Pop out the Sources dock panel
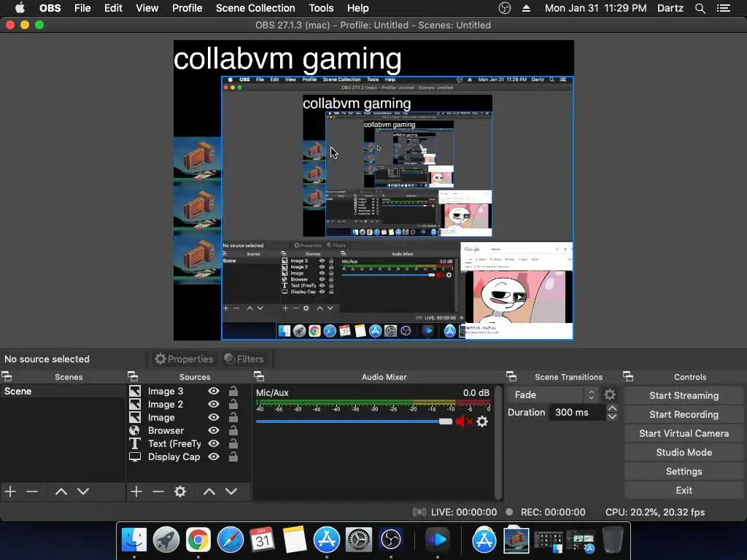Image resolution: width=747 pixels, height=560 pixels. (x=133, y=377)
